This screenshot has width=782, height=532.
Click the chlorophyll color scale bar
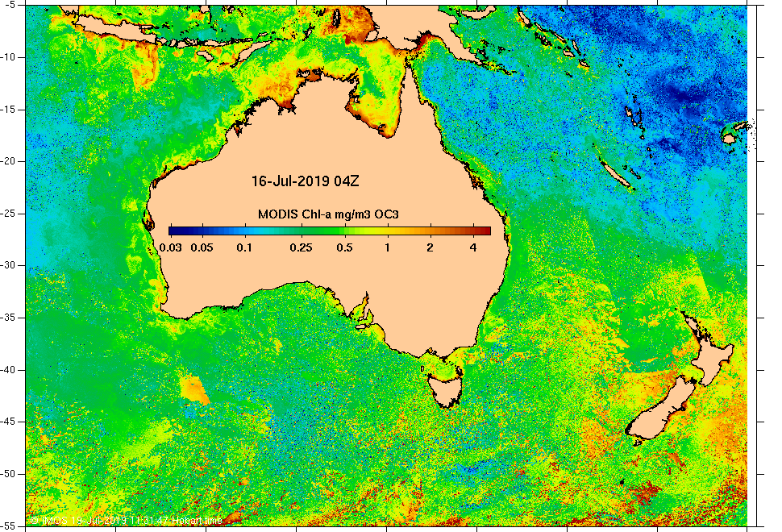click(x=330, y=231)
